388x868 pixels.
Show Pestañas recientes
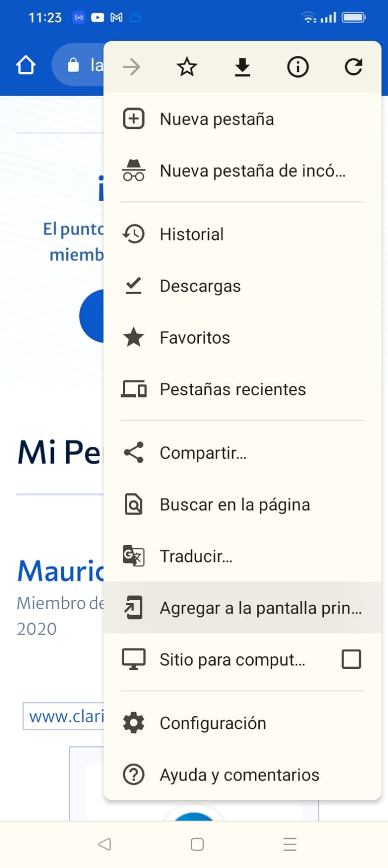tap(242, 389)
